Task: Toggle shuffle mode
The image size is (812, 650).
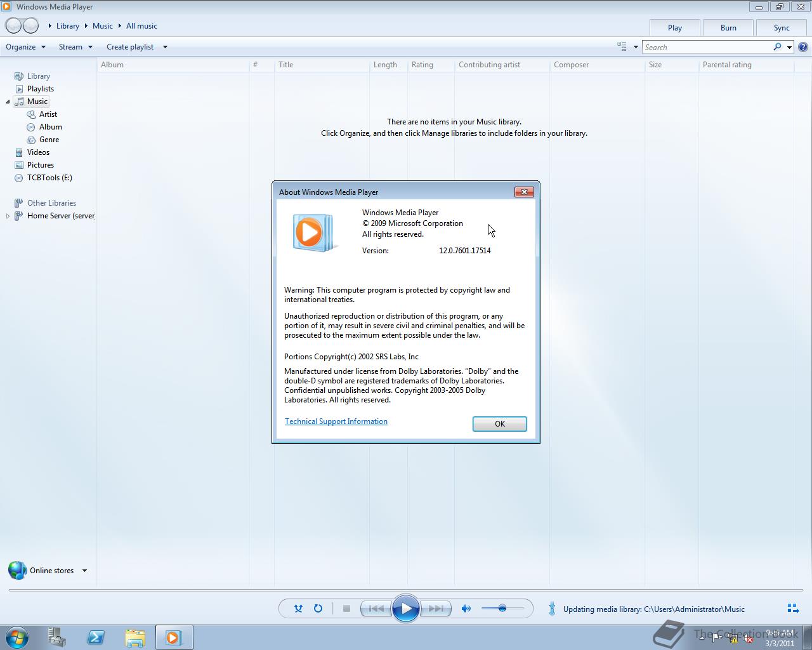Action: [298, 609]
